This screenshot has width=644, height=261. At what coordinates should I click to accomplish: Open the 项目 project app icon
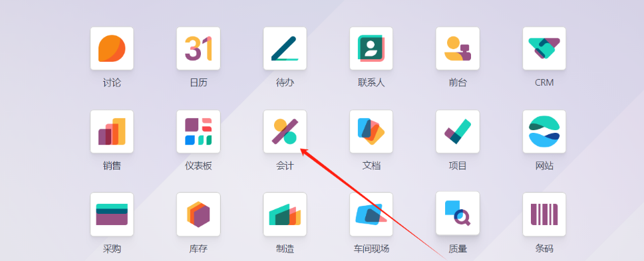(x=458, y=131)
